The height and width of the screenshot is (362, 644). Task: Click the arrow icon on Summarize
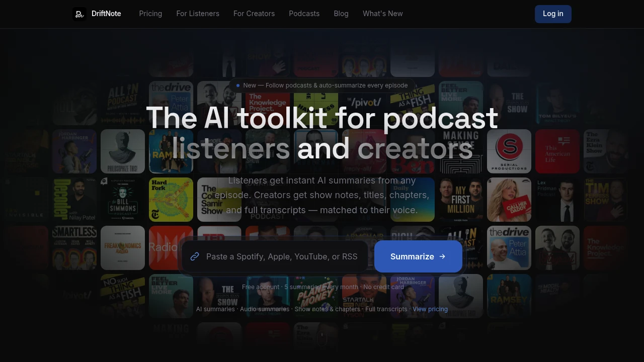[x=442, y=256]
